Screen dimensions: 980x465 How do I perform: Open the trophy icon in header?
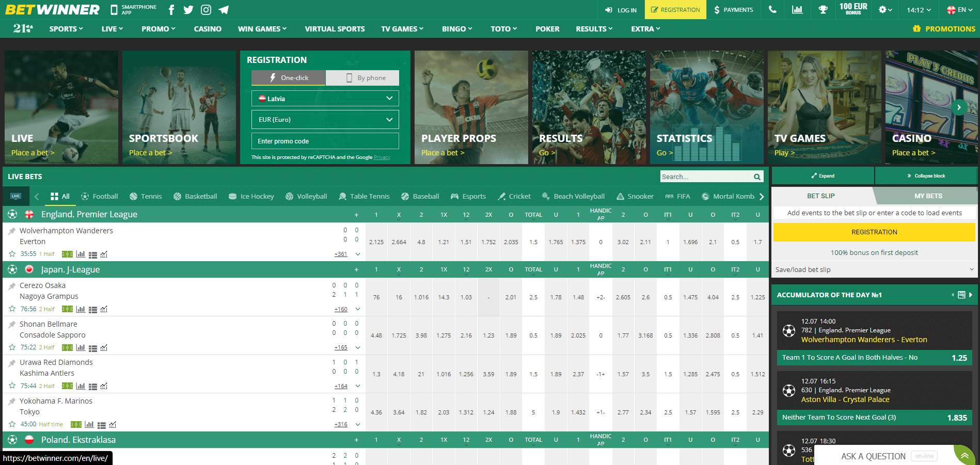(x=823, y=9)
